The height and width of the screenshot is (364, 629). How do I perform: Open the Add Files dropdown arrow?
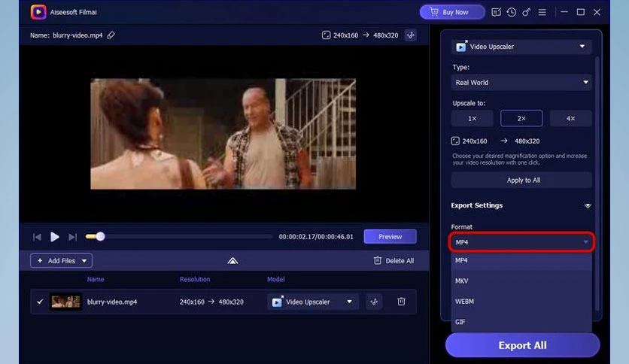tap(84, 260)
